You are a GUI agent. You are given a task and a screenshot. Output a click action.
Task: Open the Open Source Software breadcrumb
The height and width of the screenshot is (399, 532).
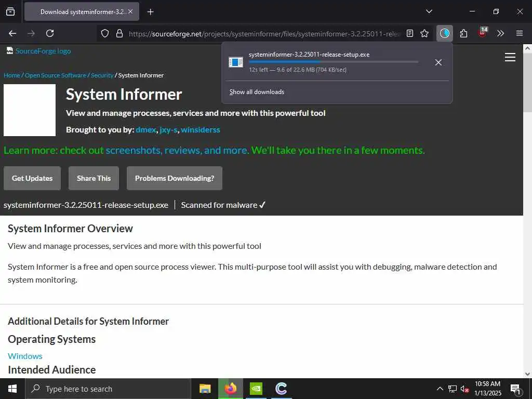[56, 75]
